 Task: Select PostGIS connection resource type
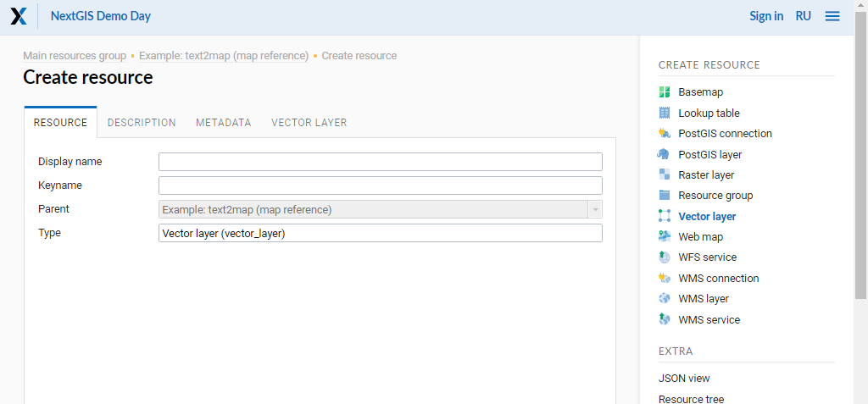[x=726, y=133]
